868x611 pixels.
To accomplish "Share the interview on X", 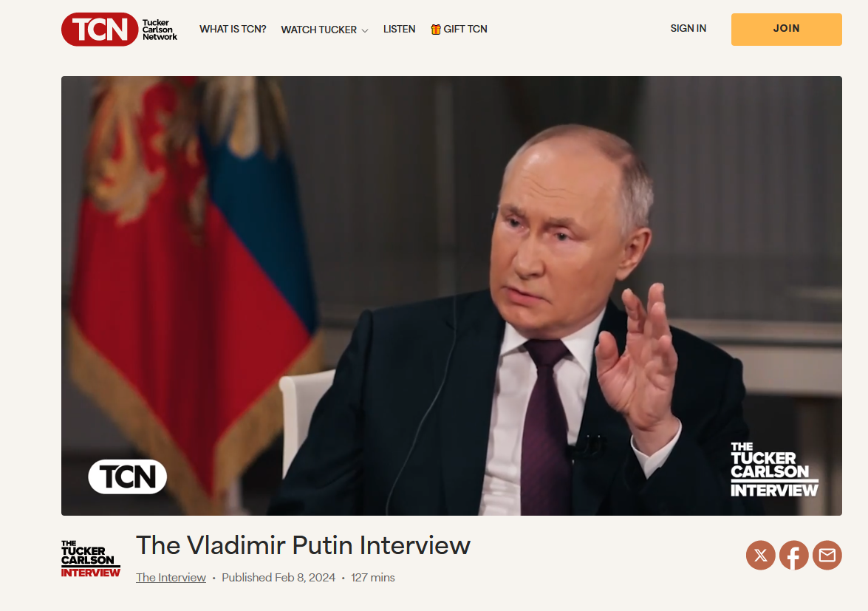I will pos(761,555).
